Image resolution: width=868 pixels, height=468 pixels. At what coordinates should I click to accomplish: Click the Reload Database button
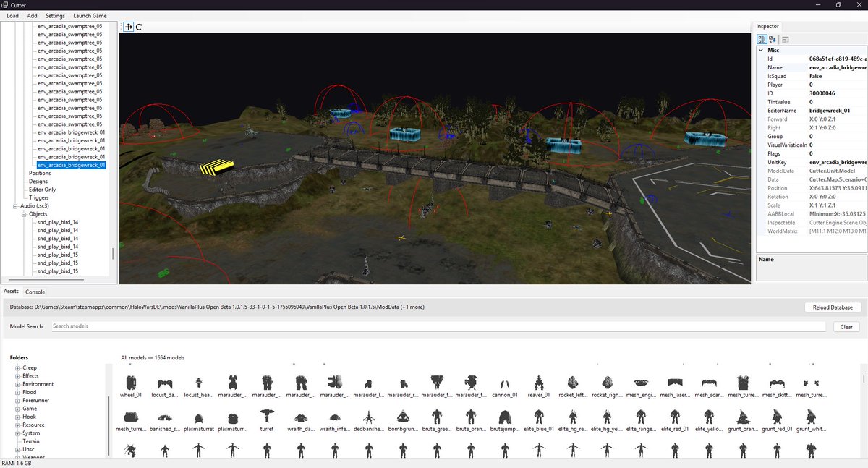pyautogui.click(x=833, y=307)
